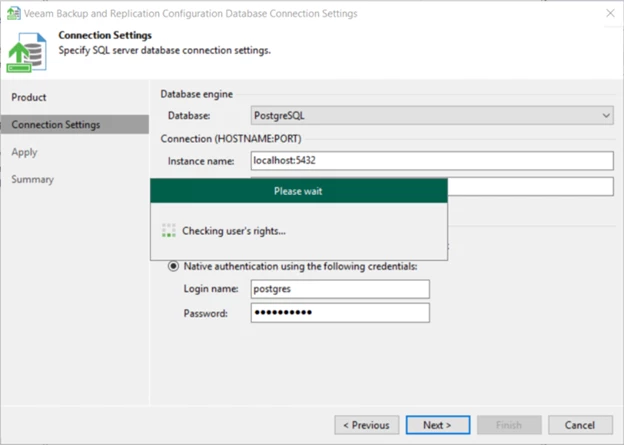Click the "Checking user's rights..." status text
The height and width of the screenshot is (445, 624).
(x=234, y=231)
